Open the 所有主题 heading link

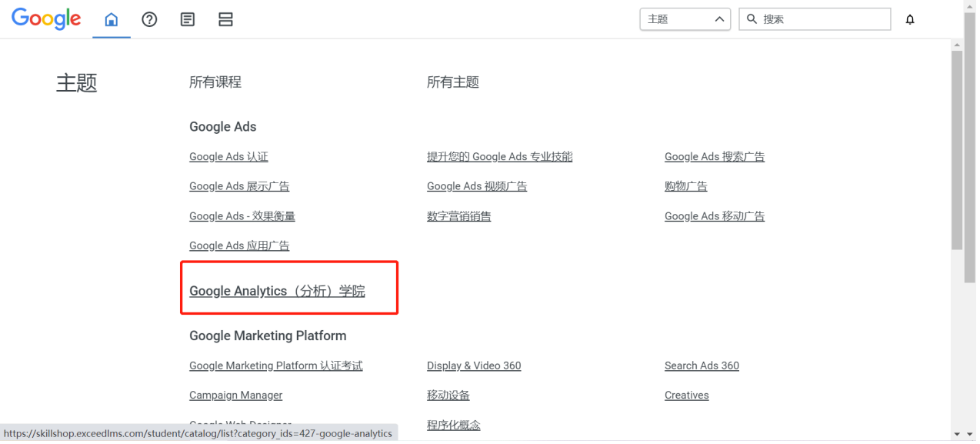click(x=453, y=82)
